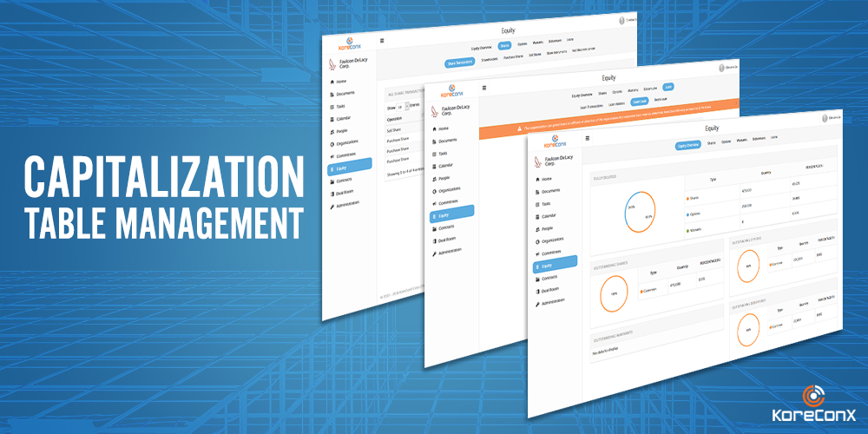Click the Faulcon DeLacy bird logo in front window
Image resolution: width=868 pixels, height=434 pixels.
click(x=536, y=161)
